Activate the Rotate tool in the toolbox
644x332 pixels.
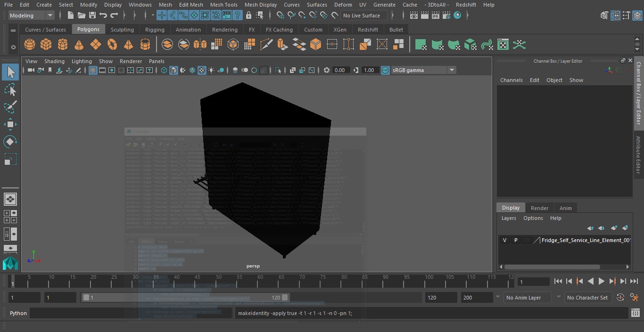10,142
